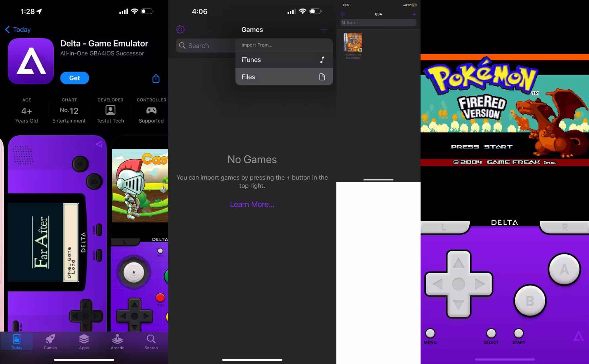Tap the Search field on GBA screen

[378, 22]
